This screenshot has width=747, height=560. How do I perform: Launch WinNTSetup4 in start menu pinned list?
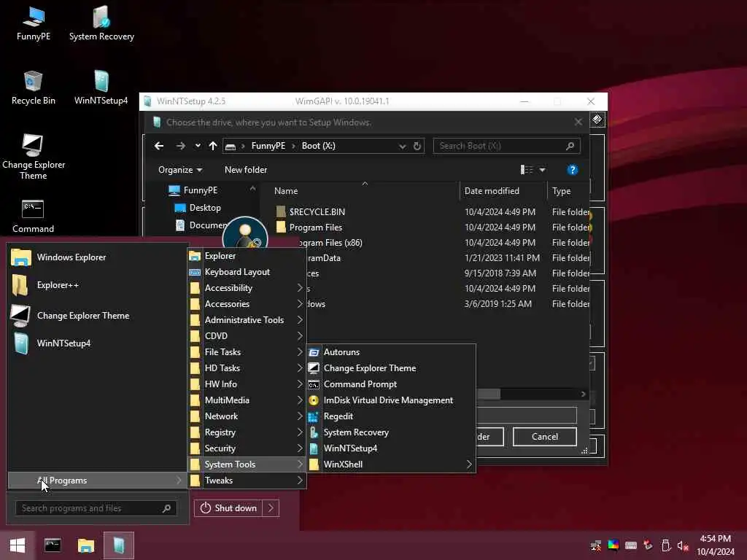pos(98,343)
